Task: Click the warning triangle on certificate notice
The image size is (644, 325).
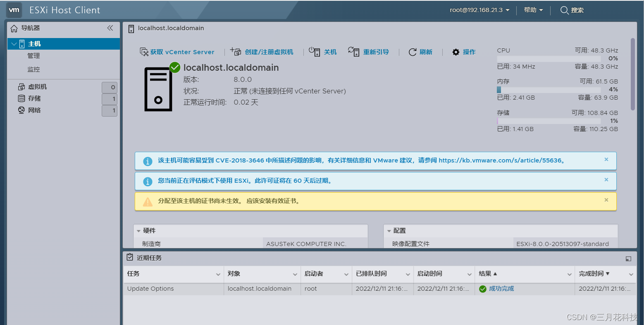Action: pos(148,202)
